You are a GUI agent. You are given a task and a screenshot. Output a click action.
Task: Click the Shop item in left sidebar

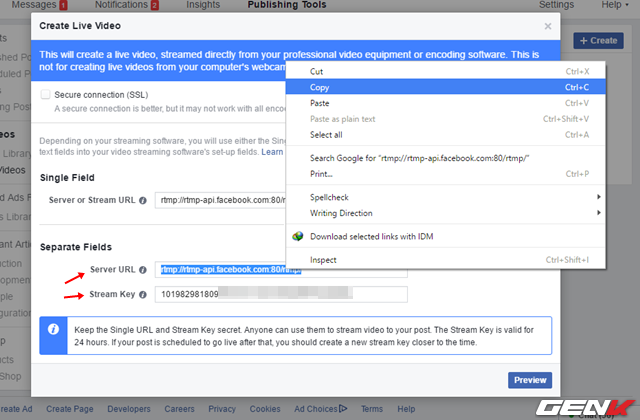click(11, 376)
